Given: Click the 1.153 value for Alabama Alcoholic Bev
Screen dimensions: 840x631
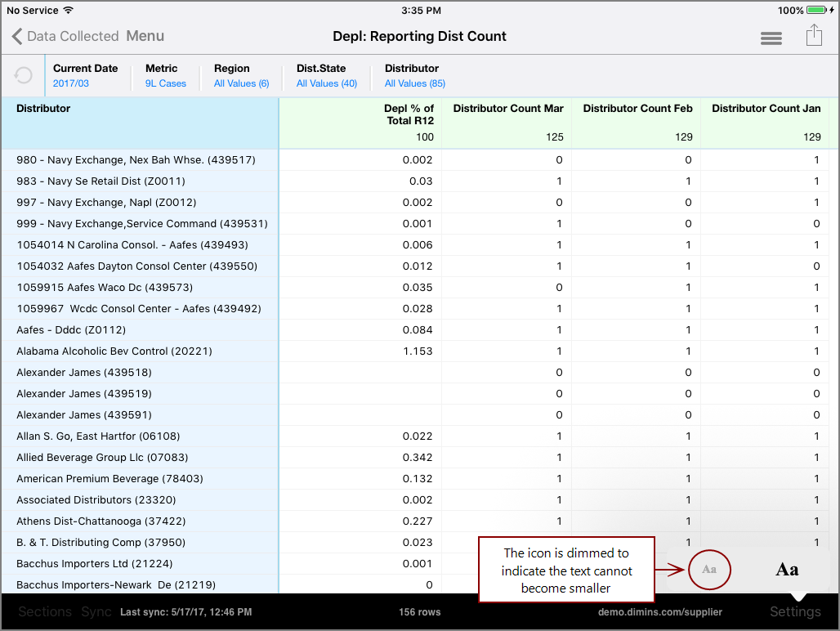Looking at the screenshot, I should [x=418, y=351].
